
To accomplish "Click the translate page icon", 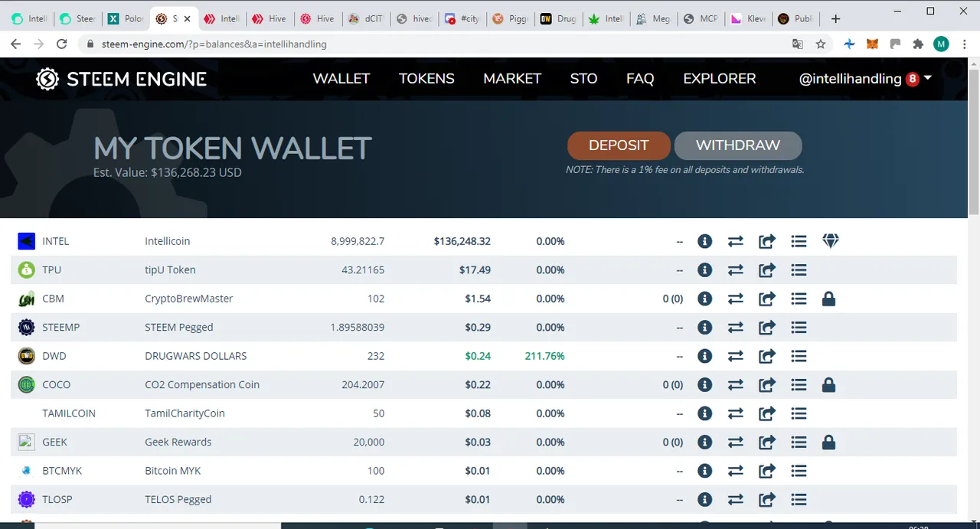I will click(798, 44).
